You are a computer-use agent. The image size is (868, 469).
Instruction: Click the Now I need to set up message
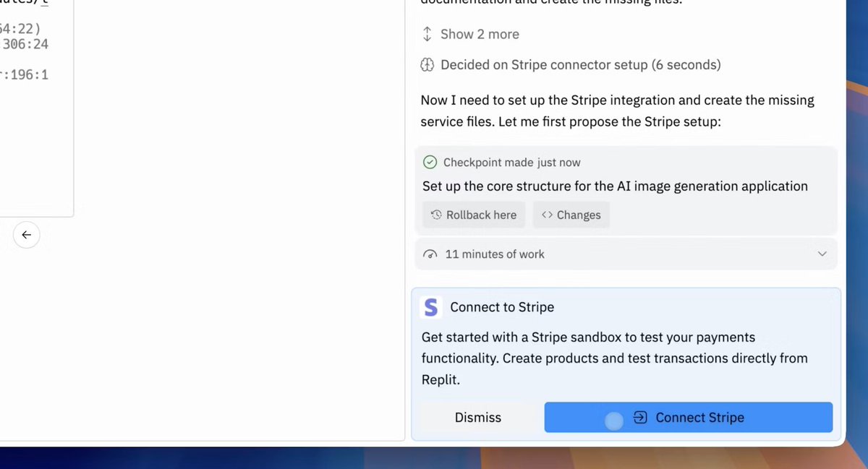617,111
